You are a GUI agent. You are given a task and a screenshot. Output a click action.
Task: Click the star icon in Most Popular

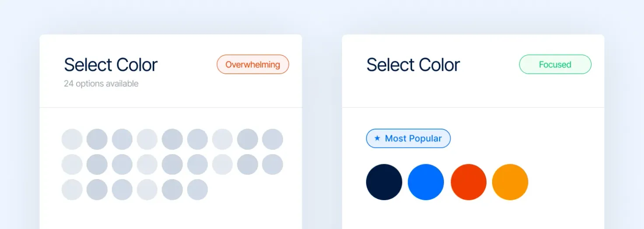click(x=377, y=138)
